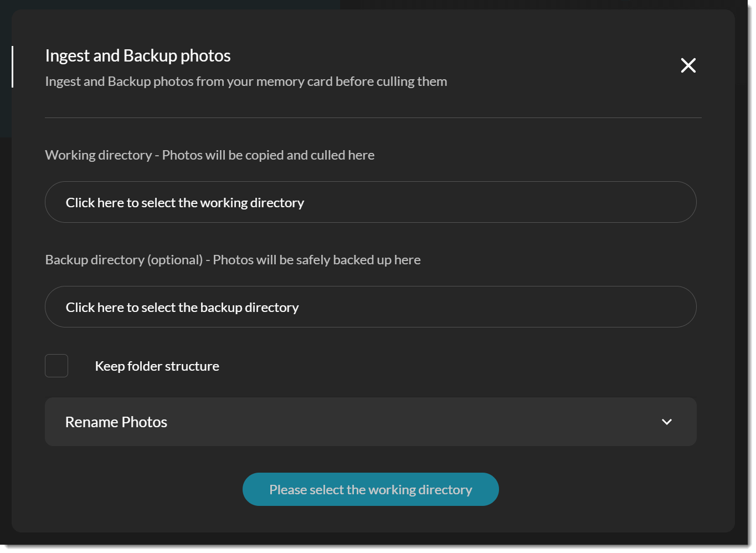756x553 pixels.
Task: Click the 'Click here to select the backup directory' text
Action: pos(182,308)
